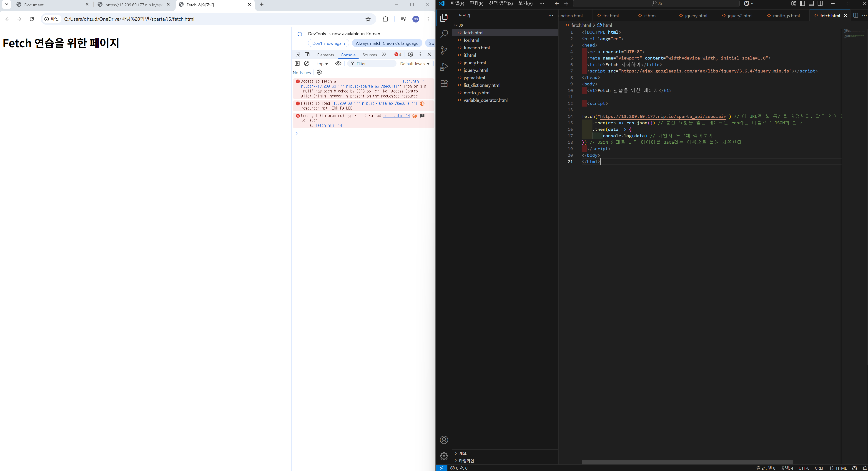The image size is (868, 471).
Task: Click the Copilot status icon in status bar
Action: click(855, 468)
